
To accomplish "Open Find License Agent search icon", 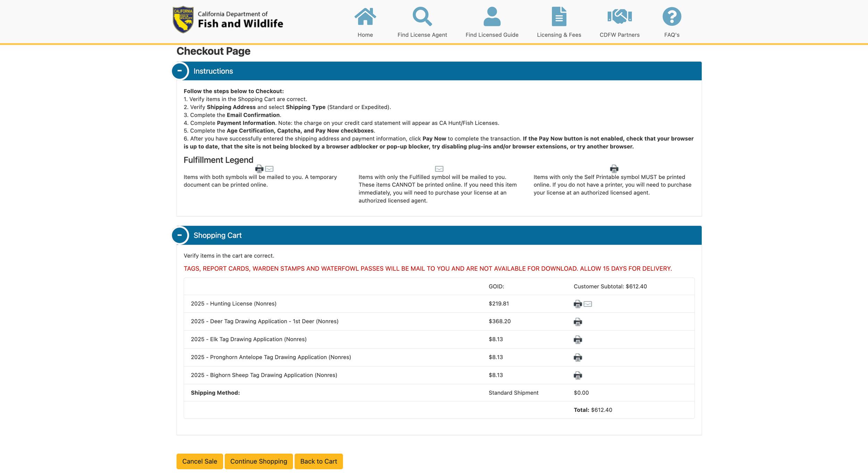I will (422, 16).
